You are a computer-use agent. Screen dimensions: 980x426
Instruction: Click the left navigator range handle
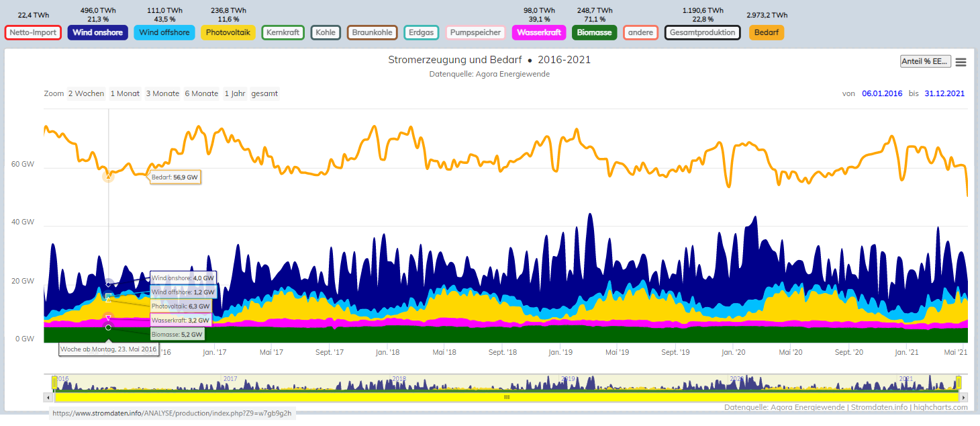pyautogui.click(x=55, y=383)
